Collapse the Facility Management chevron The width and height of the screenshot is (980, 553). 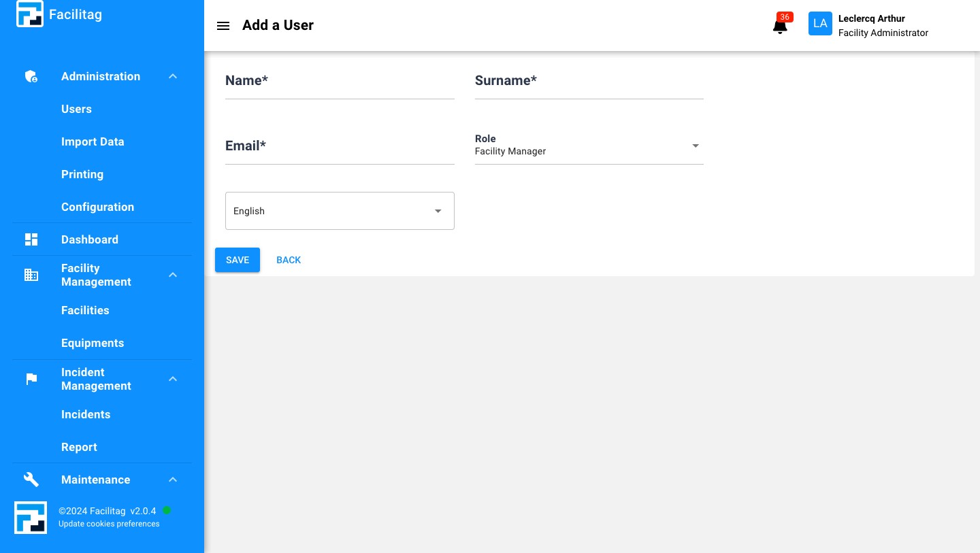point(173,275)
